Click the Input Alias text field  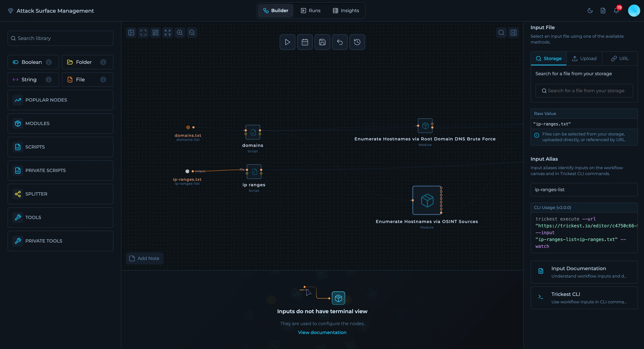pyautogui.click(x=584, y=190)
